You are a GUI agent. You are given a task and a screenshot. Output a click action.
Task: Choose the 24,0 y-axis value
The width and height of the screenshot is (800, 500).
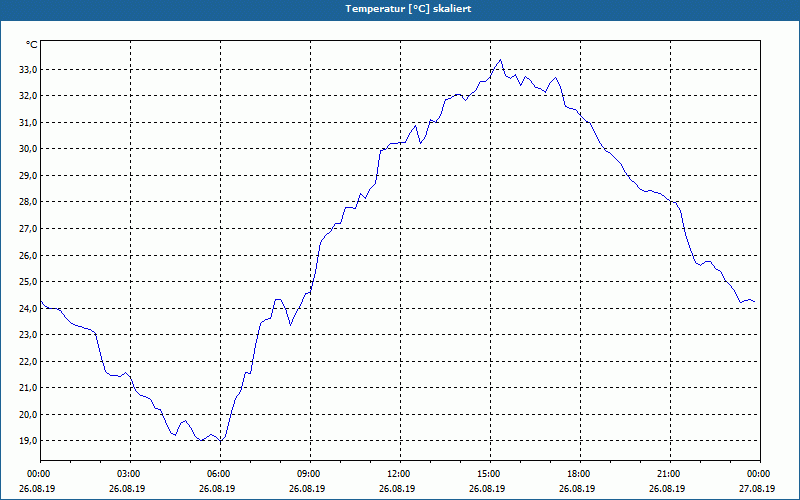click(x=28, y=308)
